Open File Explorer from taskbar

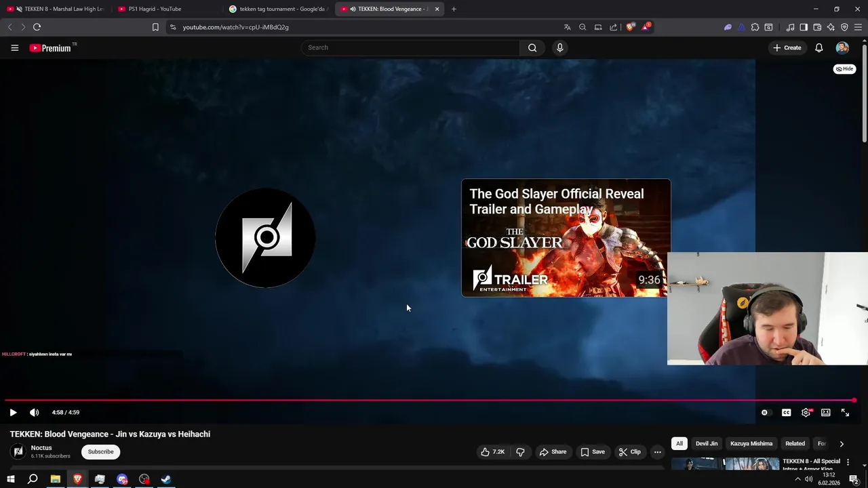(56, 479)
